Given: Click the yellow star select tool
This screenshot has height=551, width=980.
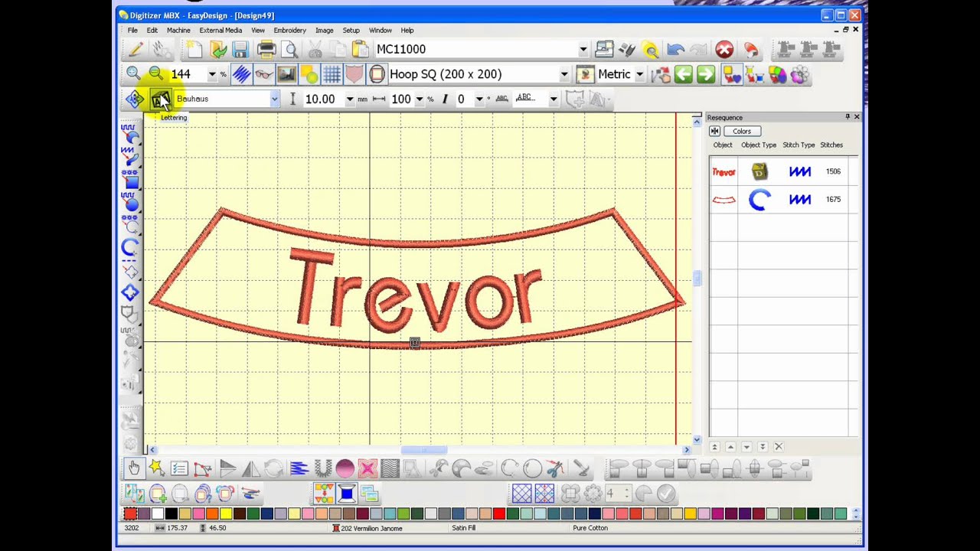Looking at the screenshot, I should [156, 468].
